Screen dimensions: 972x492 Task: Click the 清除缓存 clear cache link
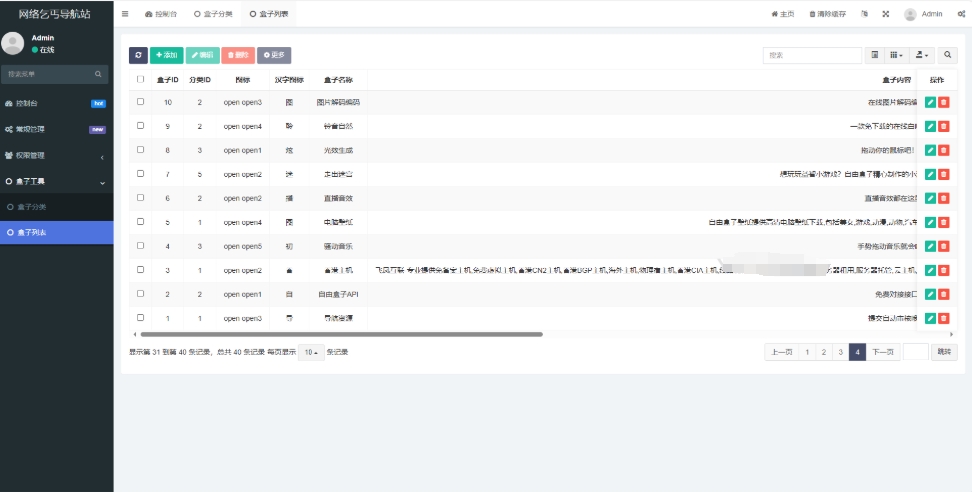(828, 14)
